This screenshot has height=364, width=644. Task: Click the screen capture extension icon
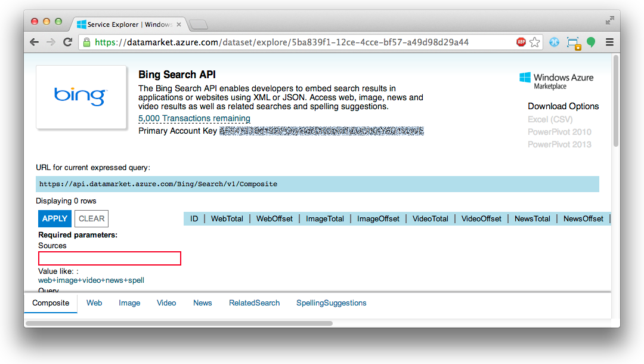573,43
